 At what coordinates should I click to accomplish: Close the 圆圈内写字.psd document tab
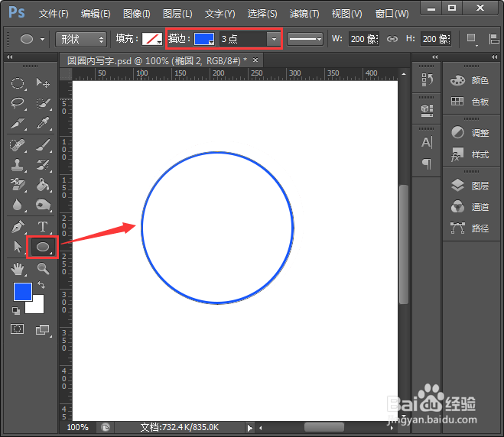[255, 60]
